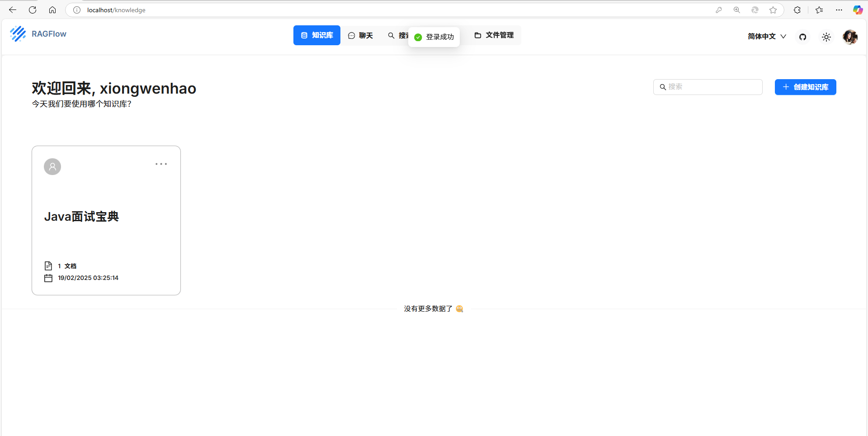Click the 创建知识库 button
The width and height of the screenshot is (868, 436).
[806, 87]
